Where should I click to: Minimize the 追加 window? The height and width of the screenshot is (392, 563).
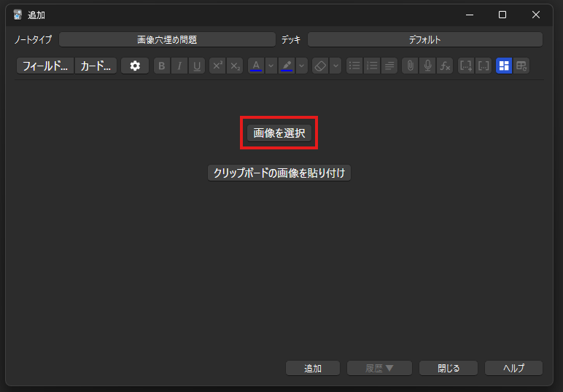(x=470, y=15)
